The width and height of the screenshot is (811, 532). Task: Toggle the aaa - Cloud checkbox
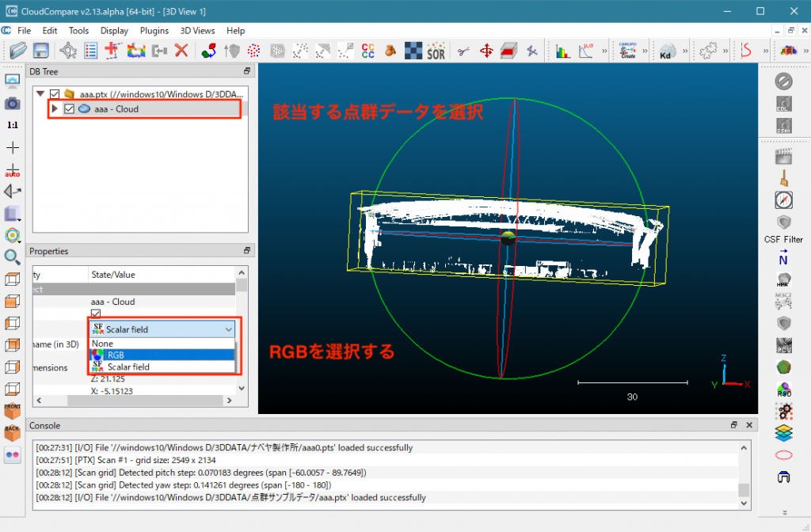(x=69, y=109)
